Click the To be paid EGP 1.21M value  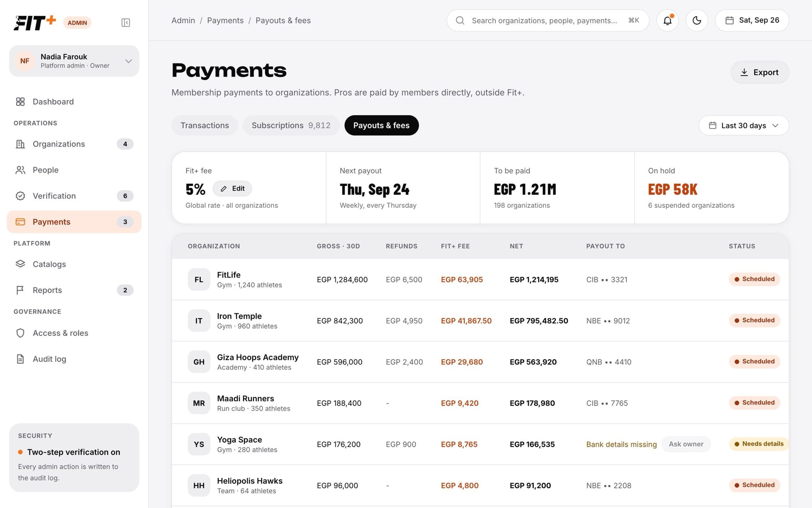coord(525,189)
